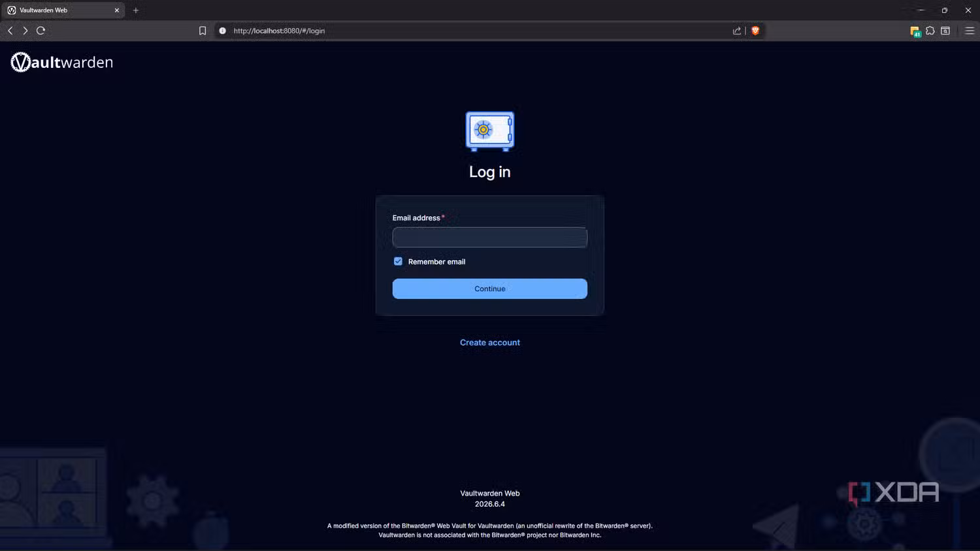The width and height of the screenshot is (980, 551).
Task: Open the yellow extension icon with badge
Action: 915,31
